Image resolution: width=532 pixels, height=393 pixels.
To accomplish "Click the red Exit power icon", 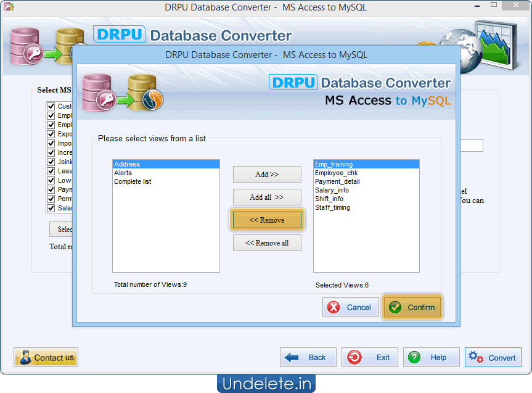I will [354, 357].
